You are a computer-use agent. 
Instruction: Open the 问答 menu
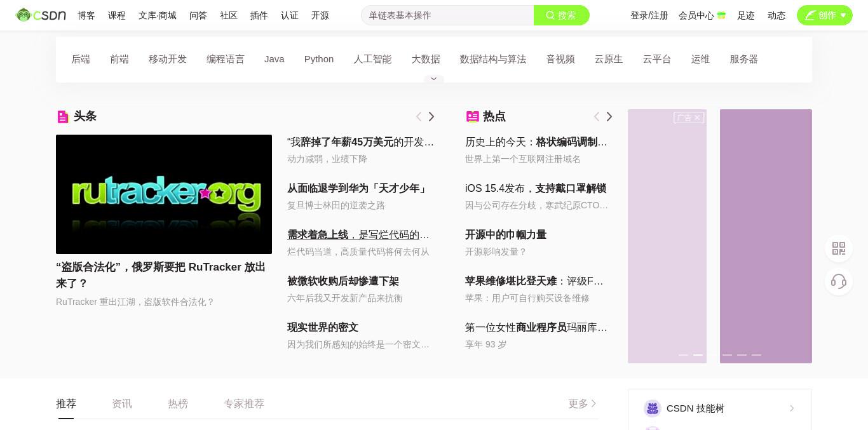tap(198, 15)
